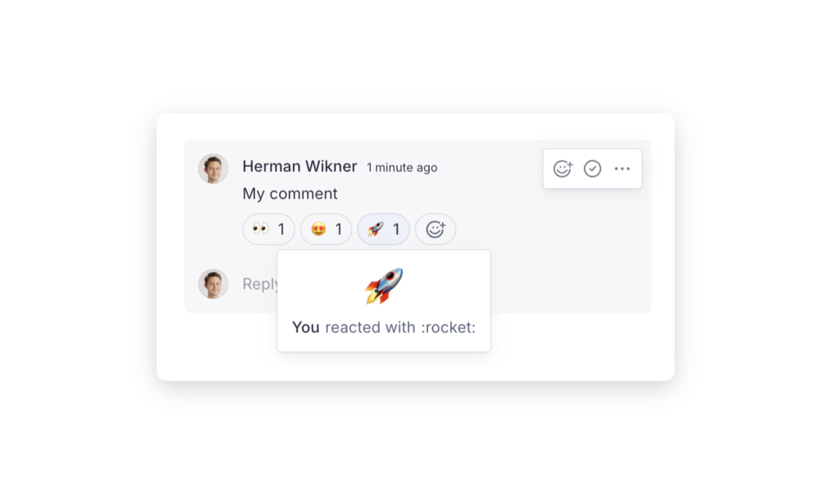
Task: Focus the Reply input field
Action: 260,284
